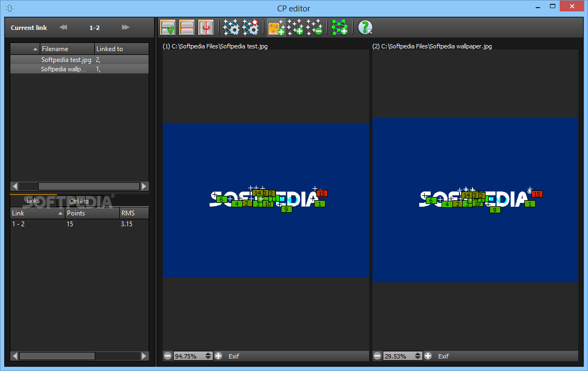588x371 pixels.
Task: Zoom out the Softpedia wallpaper.jpg view
Action: click(377, 356)
